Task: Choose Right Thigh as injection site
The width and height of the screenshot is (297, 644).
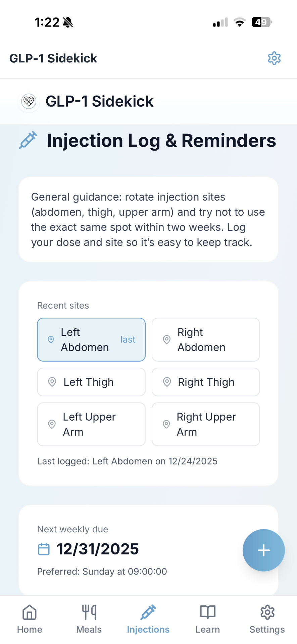Action: (x=205, y=382)
